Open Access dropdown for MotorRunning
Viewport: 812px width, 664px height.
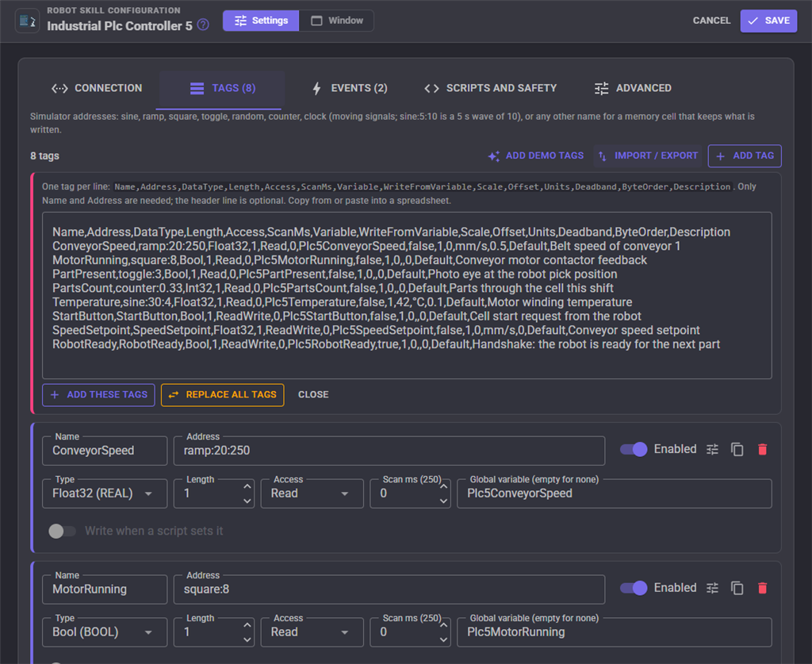[x=312, y=632]
